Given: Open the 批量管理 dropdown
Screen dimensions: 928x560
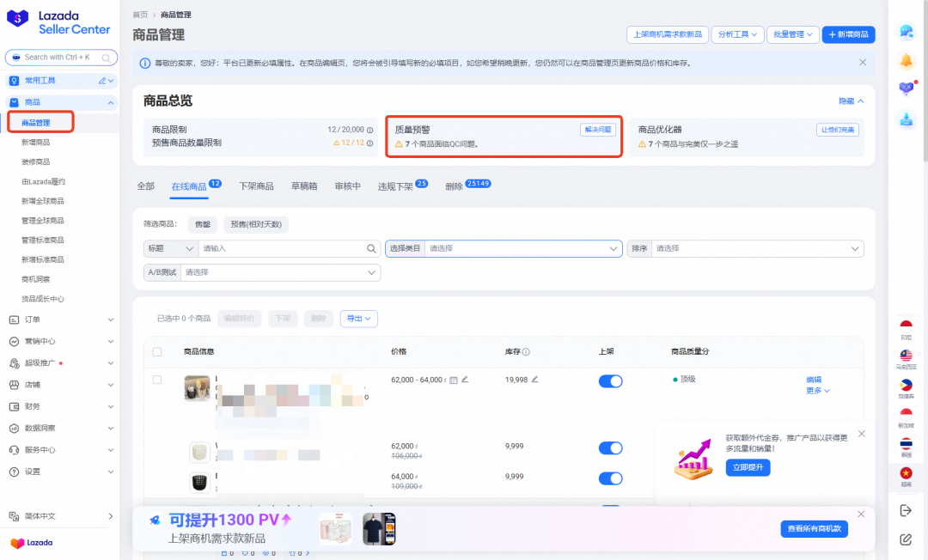Looking at the screenshot, I should [x=793, y=34].
